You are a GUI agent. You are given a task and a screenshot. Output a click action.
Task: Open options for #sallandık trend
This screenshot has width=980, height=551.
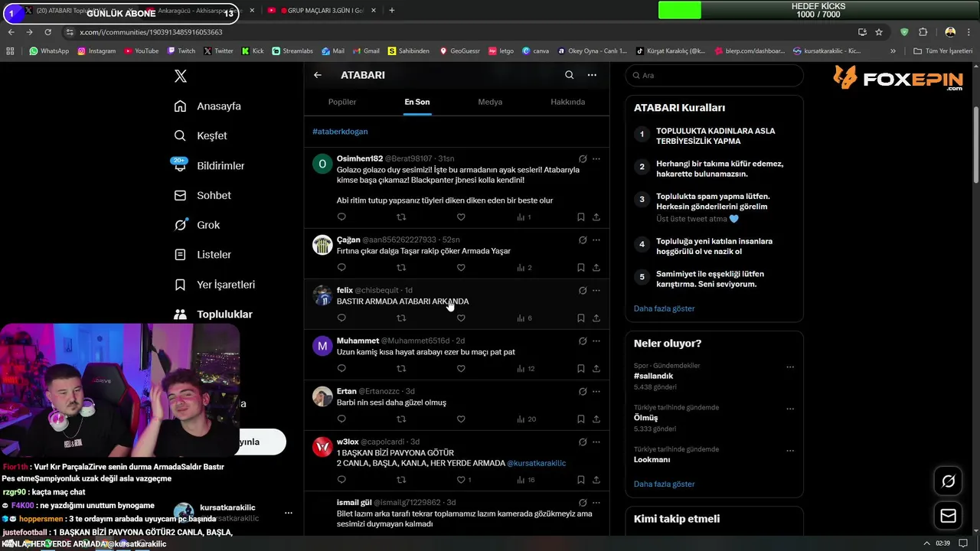(790, 367)
